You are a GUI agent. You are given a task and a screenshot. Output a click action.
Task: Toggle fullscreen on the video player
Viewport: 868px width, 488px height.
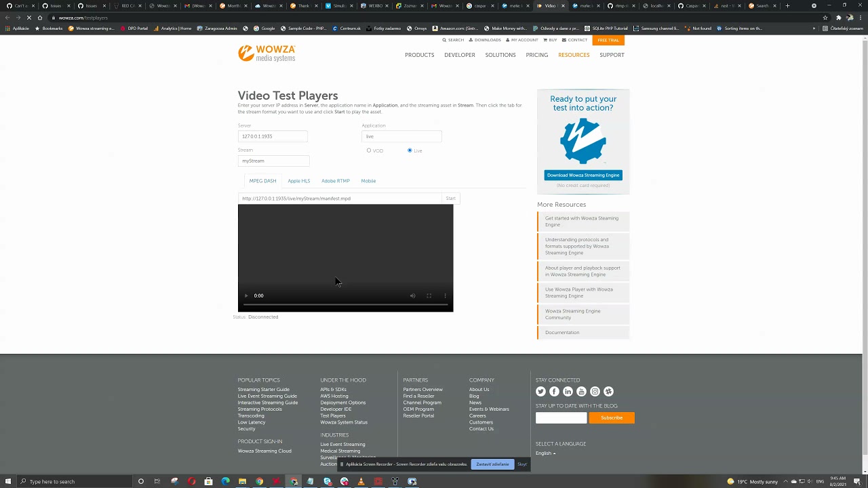[x=429, y=296]
